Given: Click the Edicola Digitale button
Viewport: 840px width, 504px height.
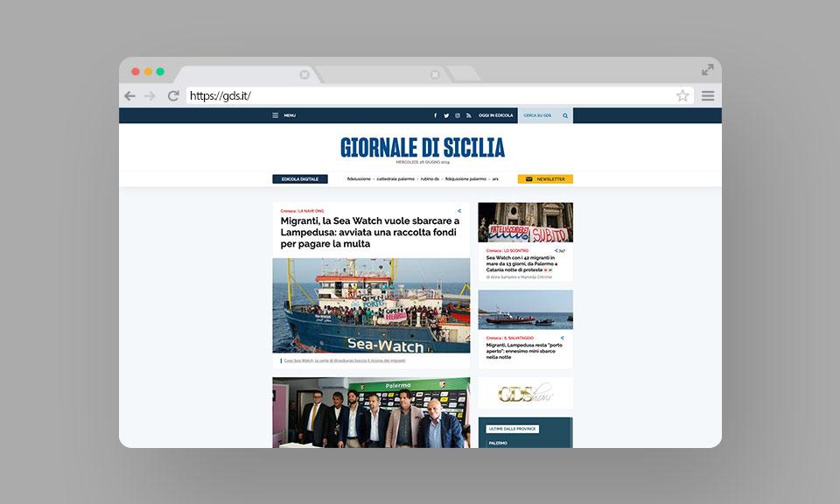Looking at the screenshot, I should click(x=299, y=178).
